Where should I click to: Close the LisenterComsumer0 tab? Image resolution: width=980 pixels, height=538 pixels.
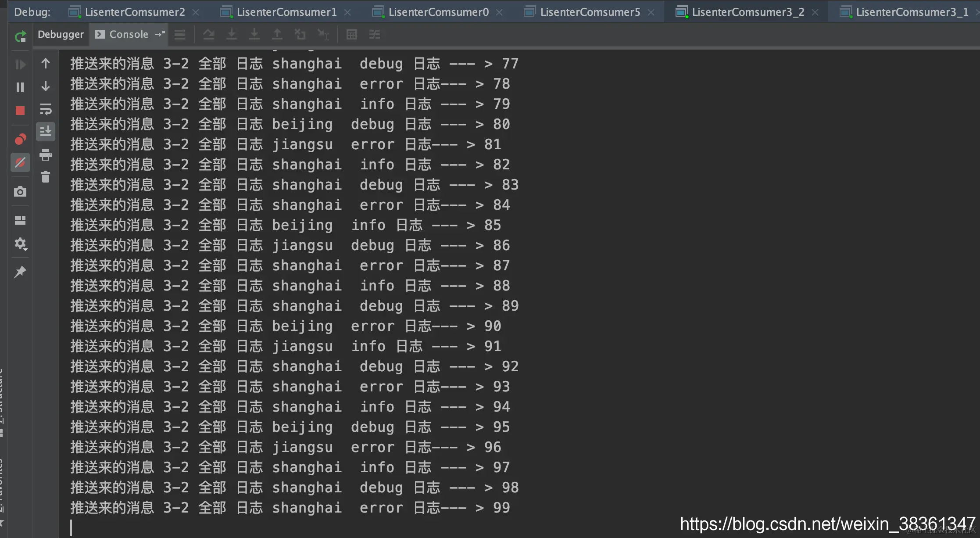[x=498, y=12]
